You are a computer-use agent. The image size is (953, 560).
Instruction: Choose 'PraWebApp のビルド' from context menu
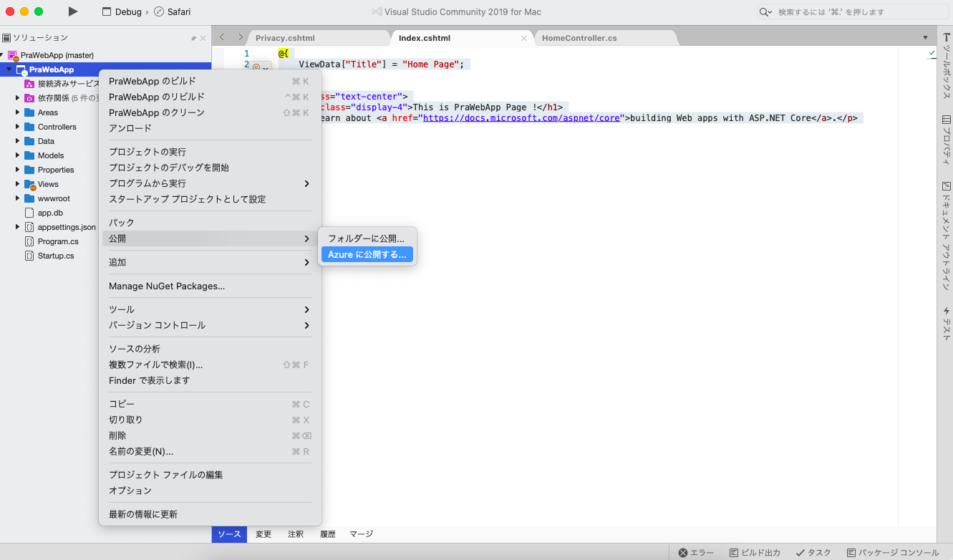point(210,81)
